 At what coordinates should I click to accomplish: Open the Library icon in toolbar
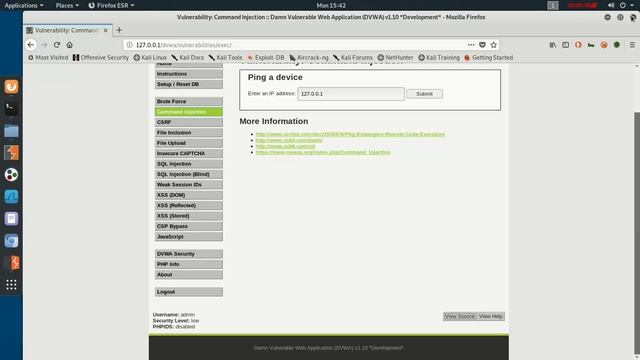[x=553, y=45]
